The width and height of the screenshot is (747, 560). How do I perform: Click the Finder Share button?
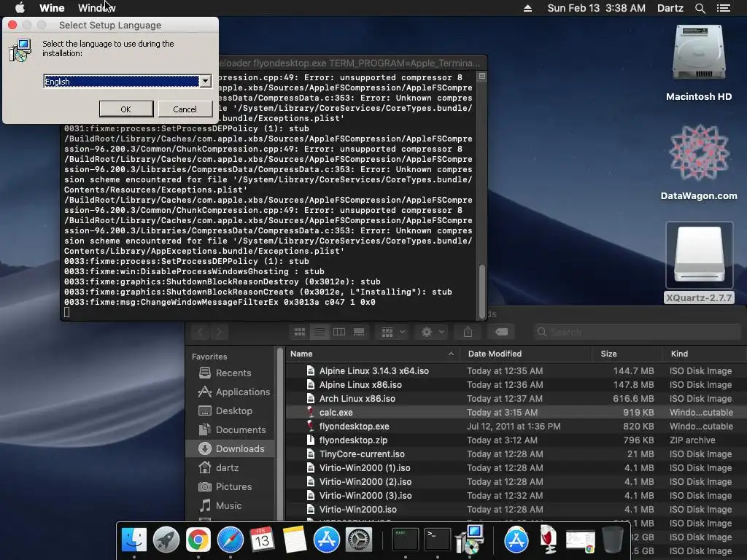(468, 332)
